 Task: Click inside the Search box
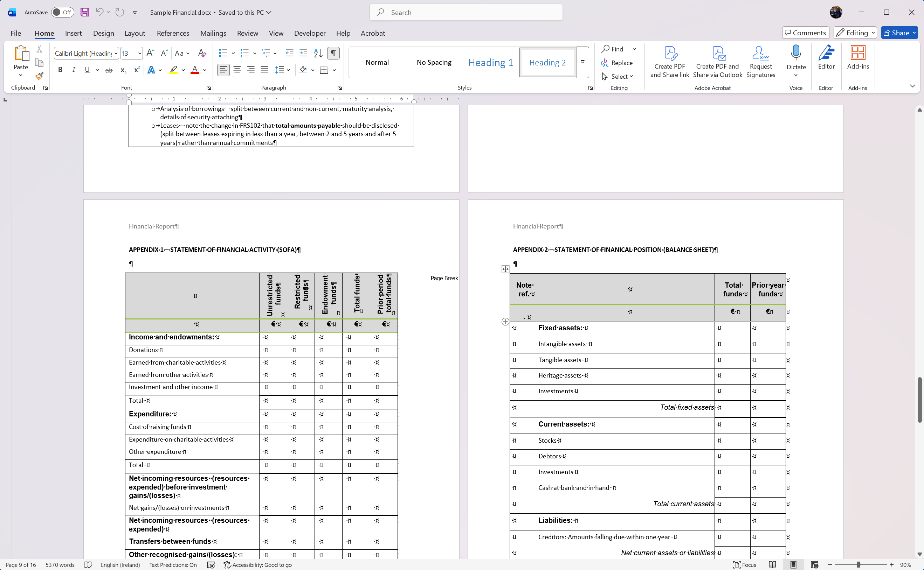[x=466, y=12]
